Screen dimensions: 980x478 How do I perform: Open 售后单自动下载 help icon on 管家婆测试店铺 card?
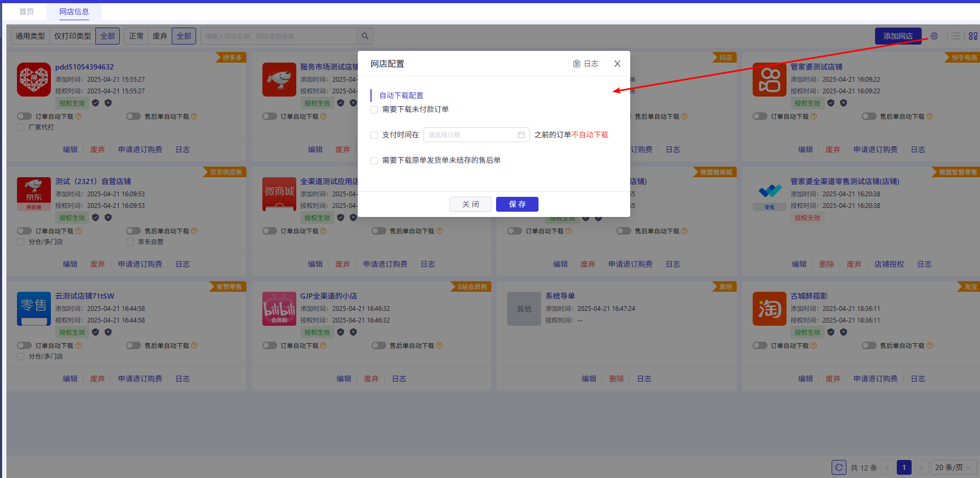pyautogui.click(x=930, y=116)
